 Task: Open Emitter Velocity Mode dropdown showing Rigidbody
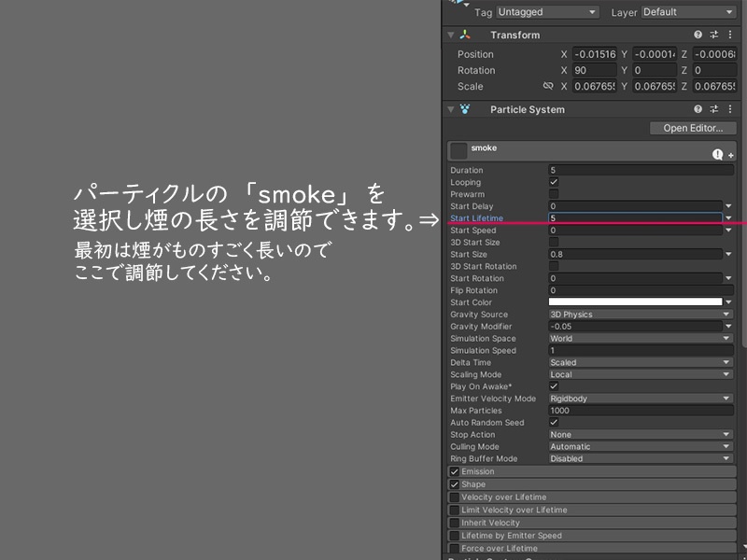(641, 399)
